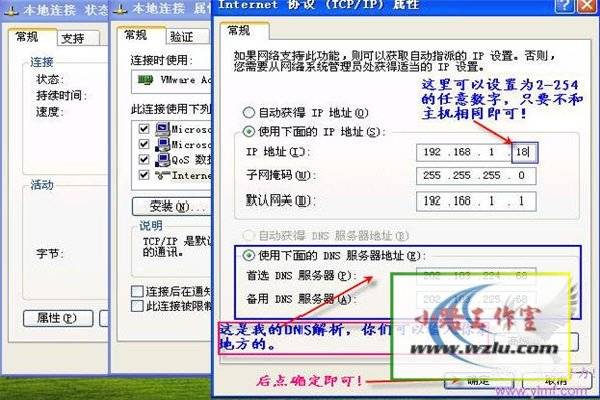
Task: Uncheck the Internet protocol component checkbox
Action: [144, 174]
